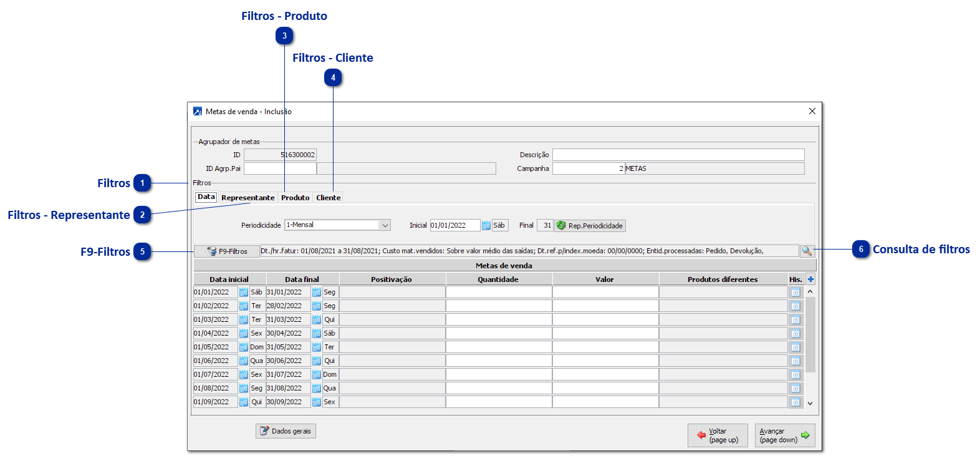
Task: Open Dados gerais
Action: (x=286, y=431)
